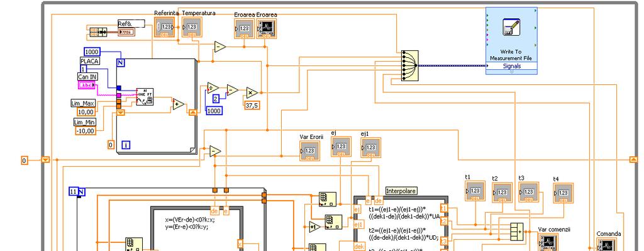This screenshot has height=251, width=644.
Task: Click the Referinta control terminal
Action: click(164, 28)
